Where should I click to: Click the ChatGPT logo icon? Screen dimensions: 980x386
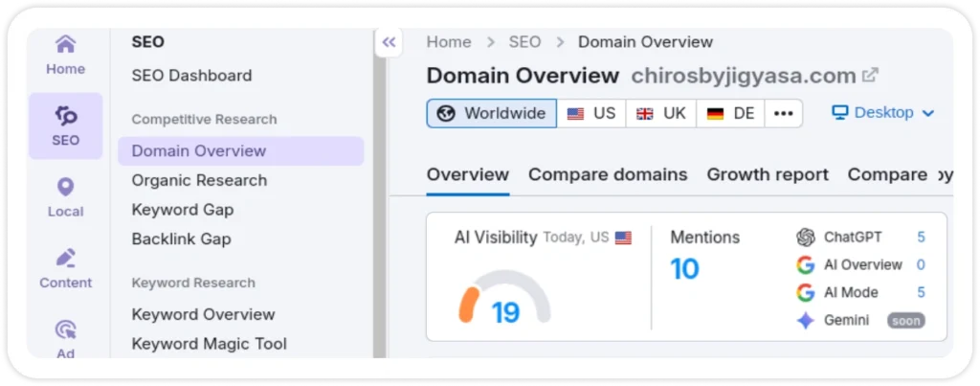806,238
